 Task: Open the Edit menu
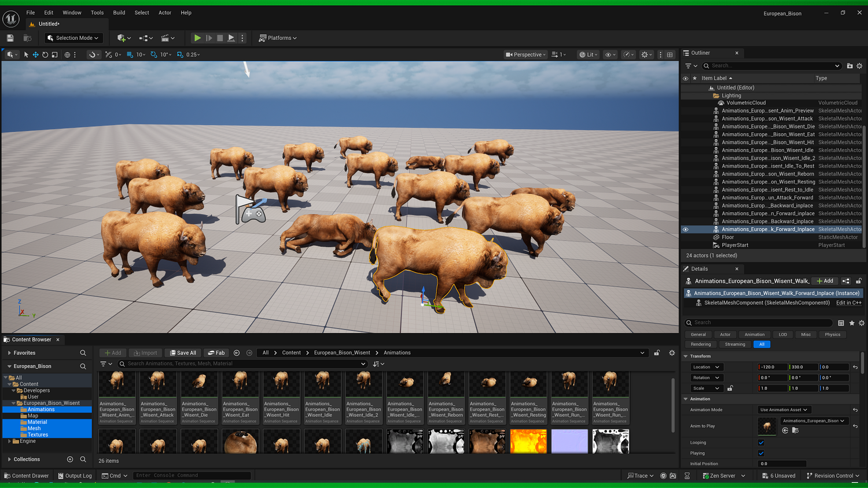(49, 13)
